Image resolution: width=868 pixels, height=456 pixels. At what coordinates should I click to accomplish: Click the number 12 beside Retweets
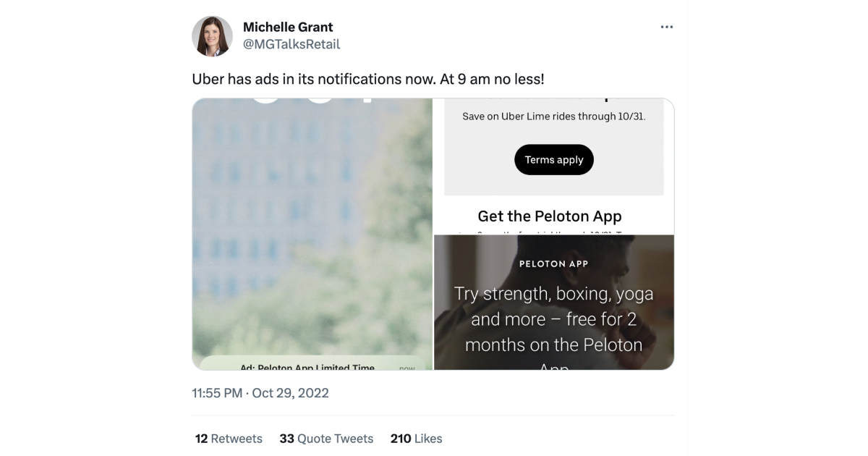(x=201, y=439)
